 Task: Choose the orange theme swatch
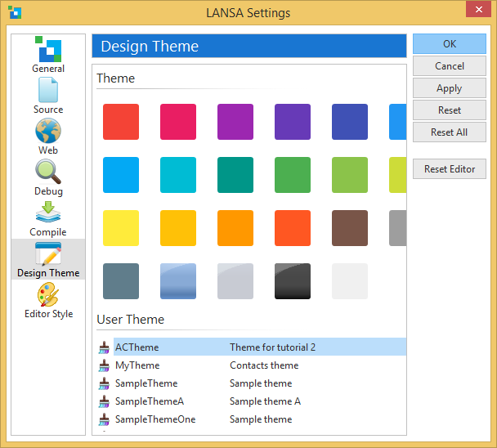235,228
